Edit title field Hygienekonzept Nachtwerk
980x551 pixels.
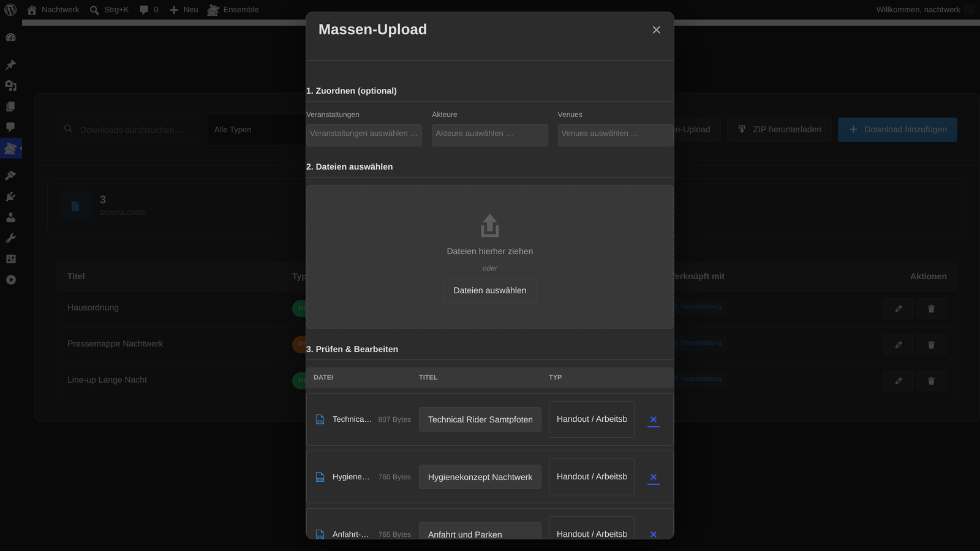pyautogui.click(x=480, y=477)
